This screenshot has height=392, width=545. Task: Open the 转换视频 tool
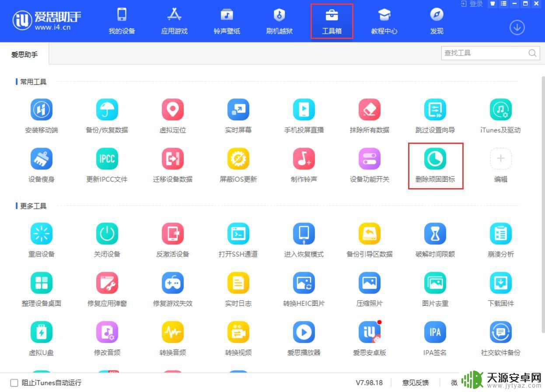pyautogui.click(x=238, y=332)
